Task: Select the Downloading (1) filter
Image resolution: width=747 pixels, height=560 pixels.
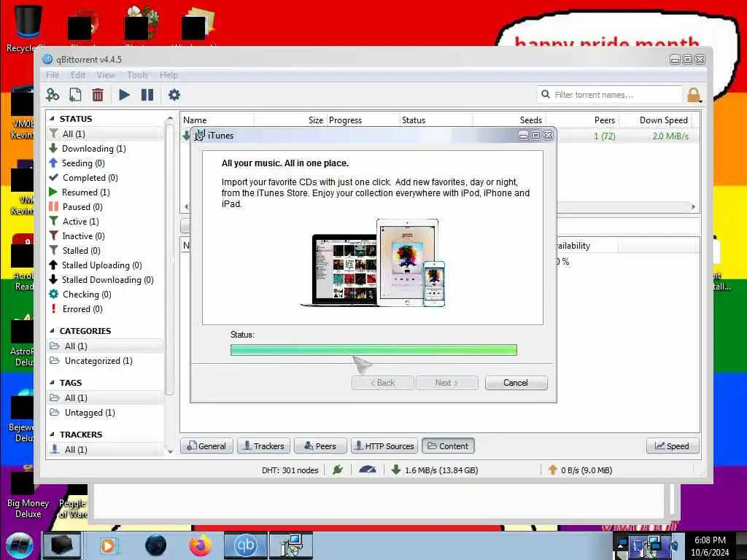Action: 105,149
